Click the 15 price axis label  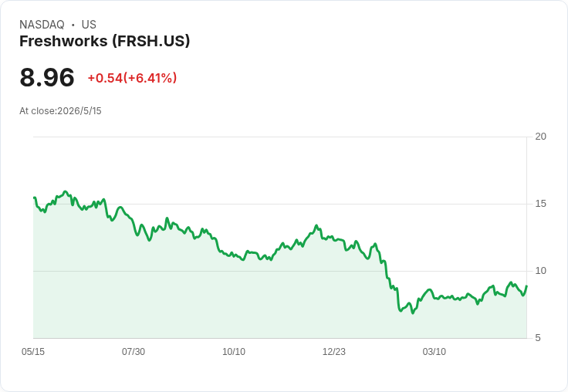(540, 204)
